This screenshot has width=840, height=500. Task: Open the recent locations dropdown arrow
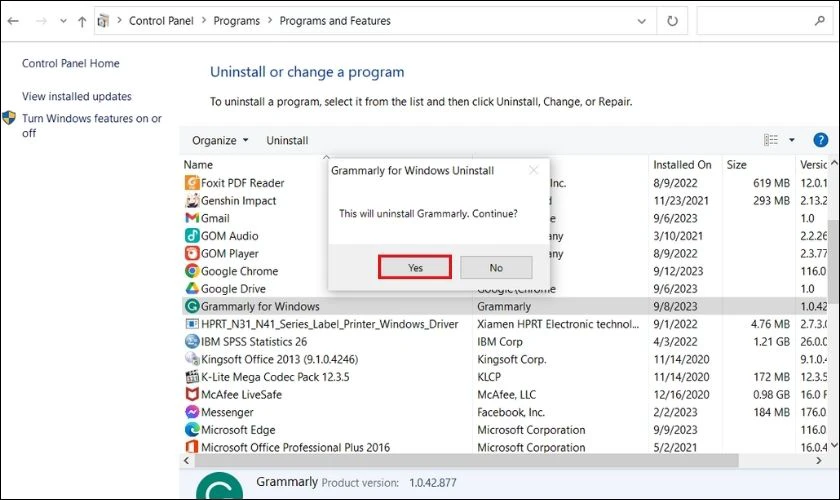63,21
